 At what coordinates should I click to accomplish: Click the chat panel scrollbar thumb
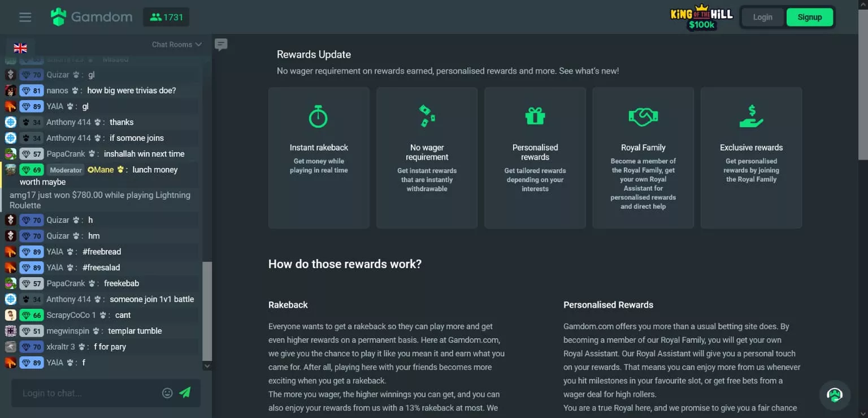coord(207,311)
